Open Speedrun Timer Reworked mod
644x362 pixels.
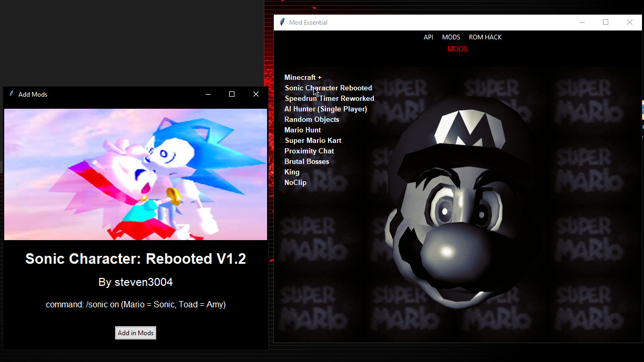click(329, 98)
